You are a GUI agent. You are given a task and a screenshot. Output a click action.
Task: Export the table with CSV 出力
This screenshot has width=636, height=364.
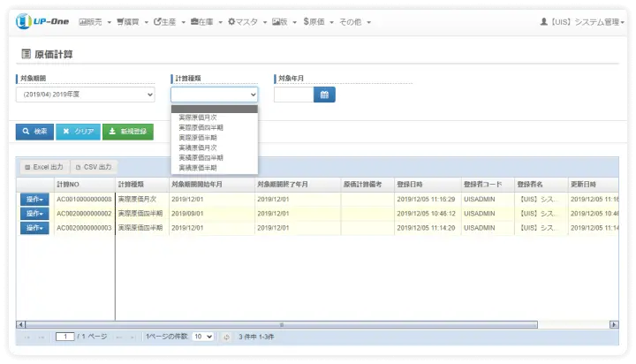(x=94, y=167)
